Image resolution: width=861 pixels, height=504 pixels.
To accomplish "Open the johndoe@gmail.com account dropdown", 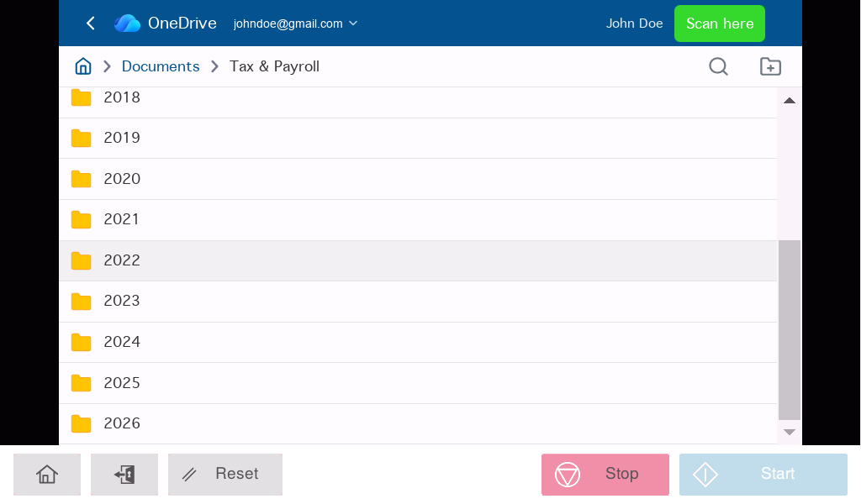I will 295,24.
